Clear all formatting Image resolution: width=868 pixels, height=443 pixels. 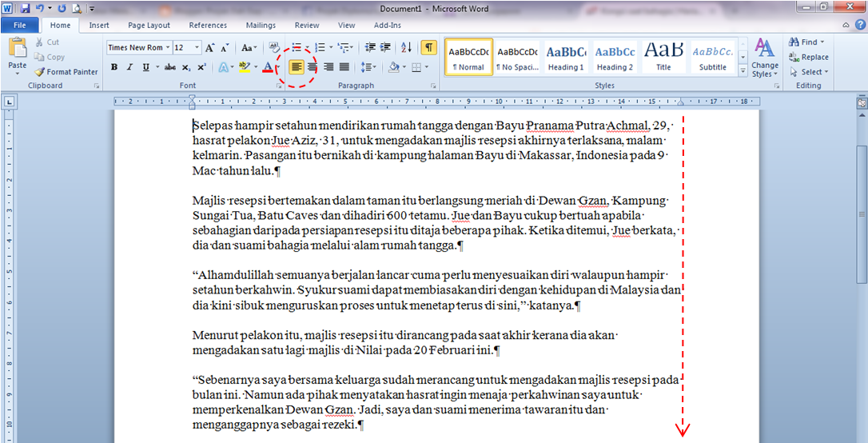click(x=274, y=48)
